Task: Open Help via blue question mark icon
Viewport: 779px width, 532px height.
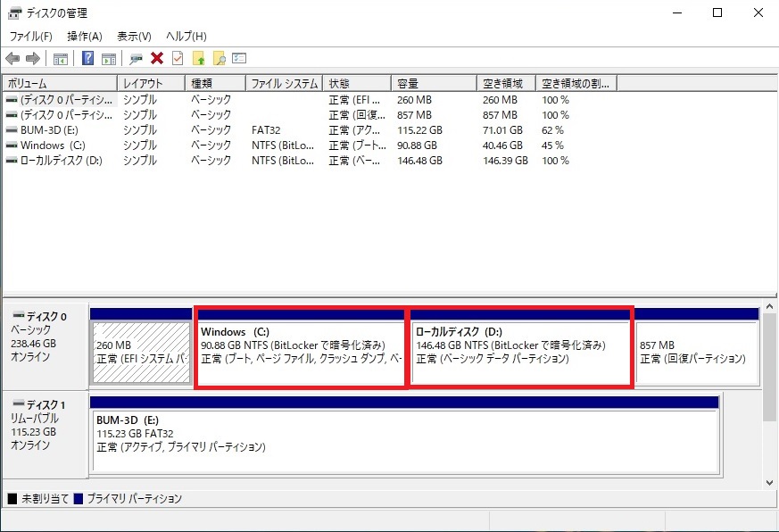Action: coord(88,59)
